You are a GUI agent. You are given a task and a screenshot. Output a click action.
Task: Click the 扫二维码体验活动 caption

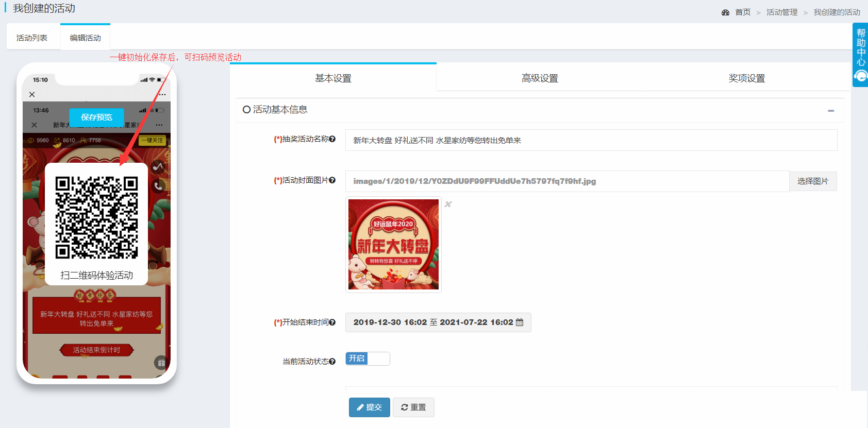click(x=96, y=276)
